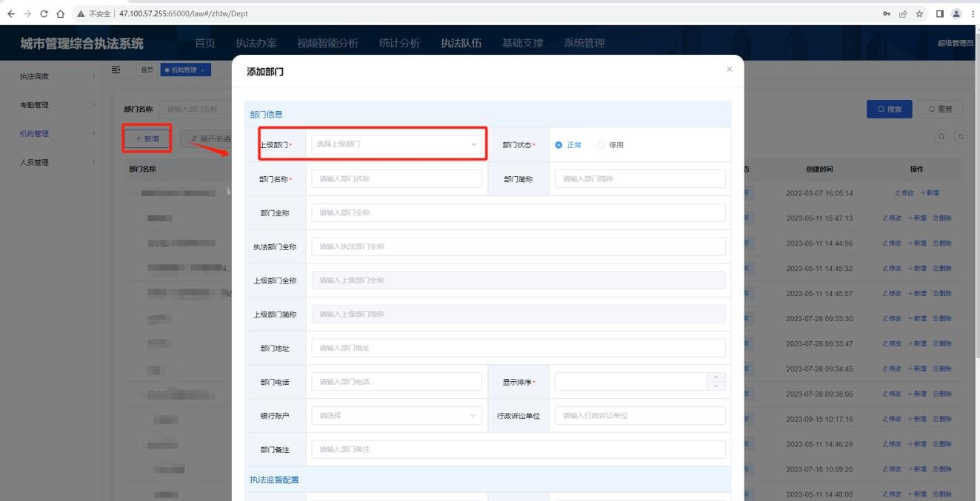Click 新增 in the 2023-07-28 09:35:05 row
The image size is (980, 501).
(x=917, y=394)
